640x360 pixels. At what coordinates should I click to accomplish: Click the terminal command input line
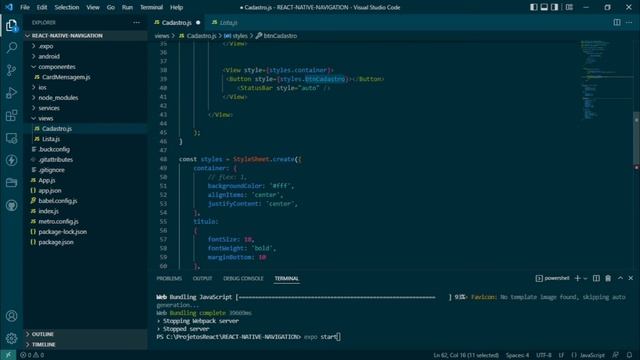pyautogui.click(x=249, y=337)
